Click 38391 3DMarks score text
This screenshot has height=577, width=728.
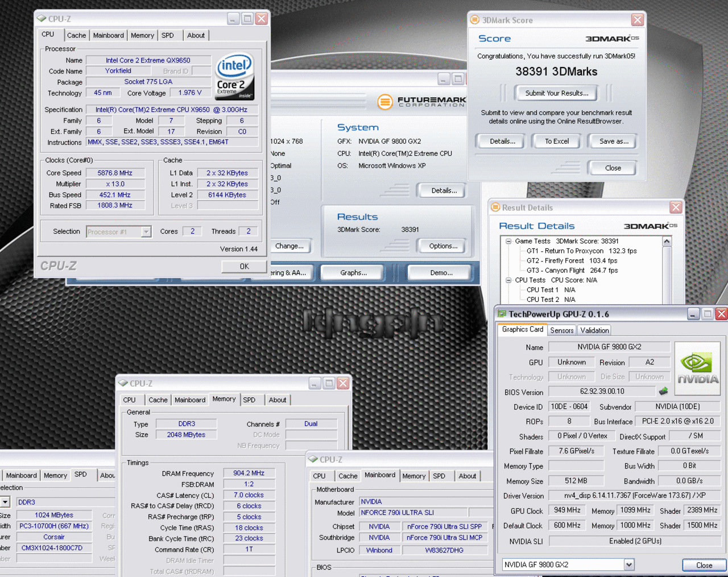click(556, 72)
